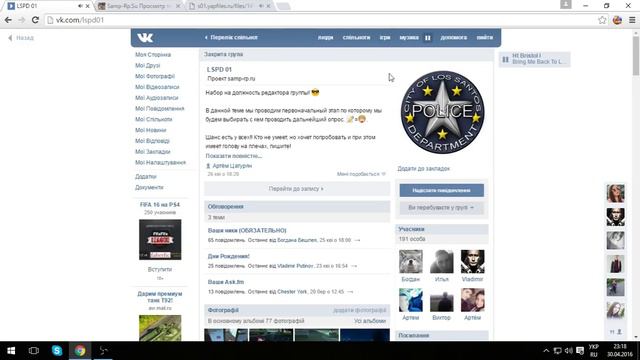640x360 pixels.
Task: Open Chrome menu hamburger icon
Action: pos(632,20)
